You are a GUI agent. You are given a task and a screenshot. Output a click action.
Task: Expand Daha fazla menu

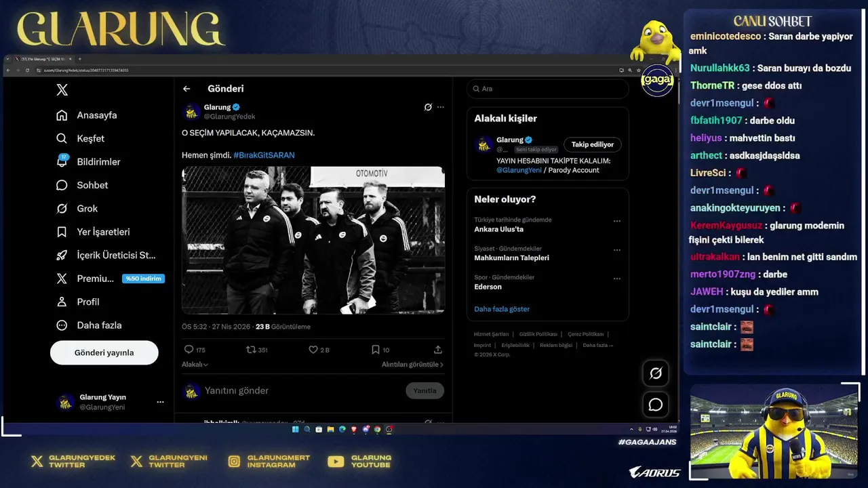point(89,325)
